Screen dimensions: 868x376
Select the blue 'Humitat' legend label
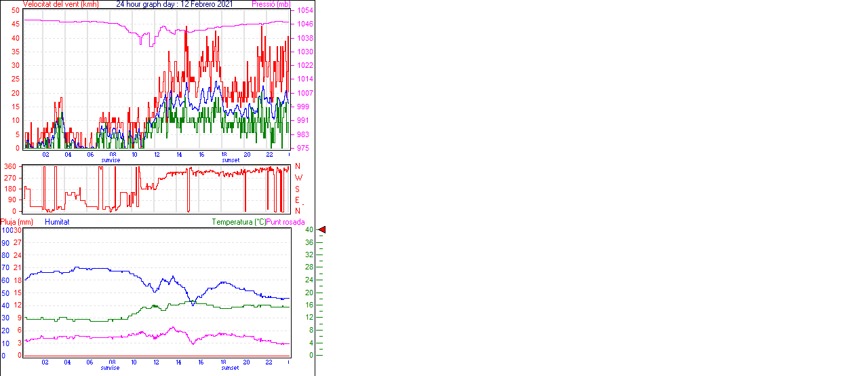57,222
